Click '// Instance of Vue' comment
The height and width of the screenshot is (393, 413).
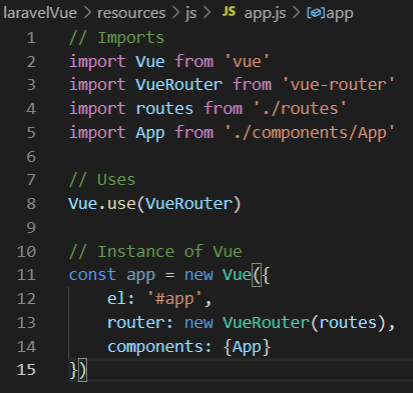pyautogui.click(x=155, y=251)
